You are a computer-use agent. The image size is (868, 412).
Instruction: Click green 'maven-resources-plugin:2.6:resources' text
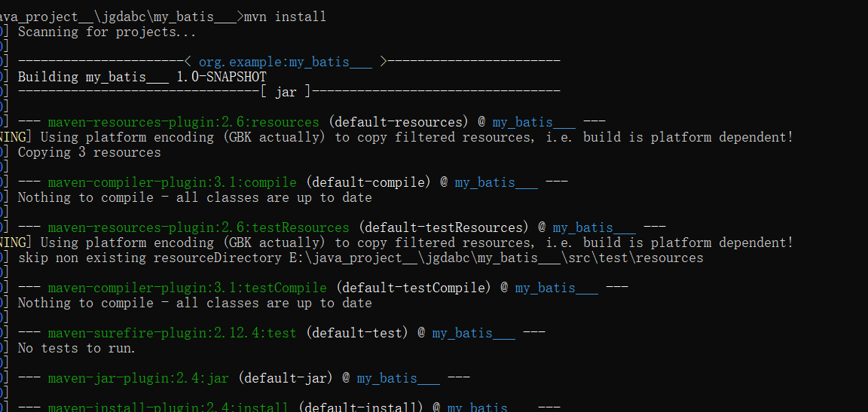click(x=183, y=122)
